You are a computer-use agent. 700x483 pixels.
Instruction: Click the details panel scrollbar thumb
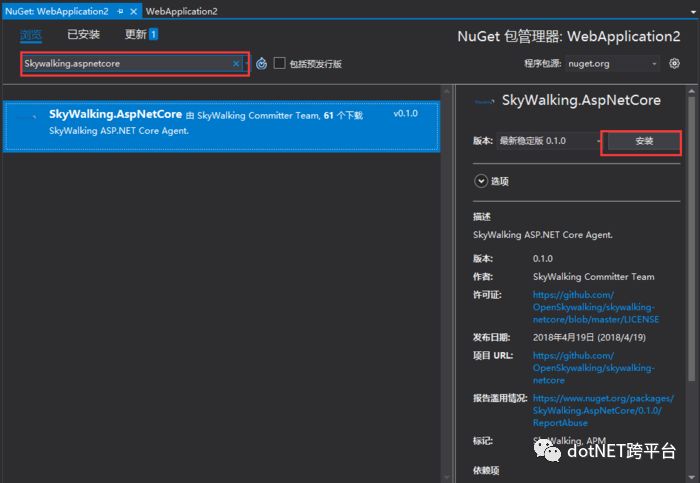692,237
